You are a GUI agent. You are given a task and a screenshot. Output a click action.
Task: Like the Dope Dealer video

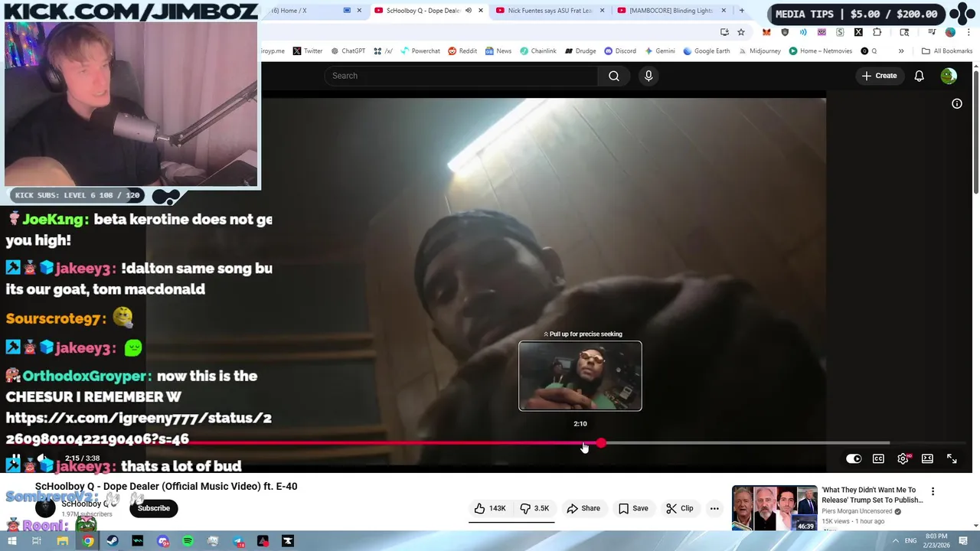490,508
